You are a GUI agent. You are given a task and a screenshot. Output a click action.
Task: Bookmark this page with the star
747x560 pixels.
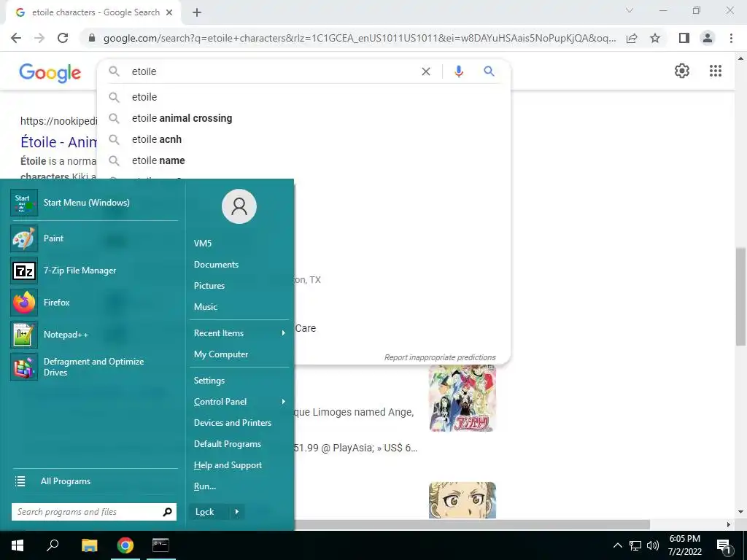point(655,38)
